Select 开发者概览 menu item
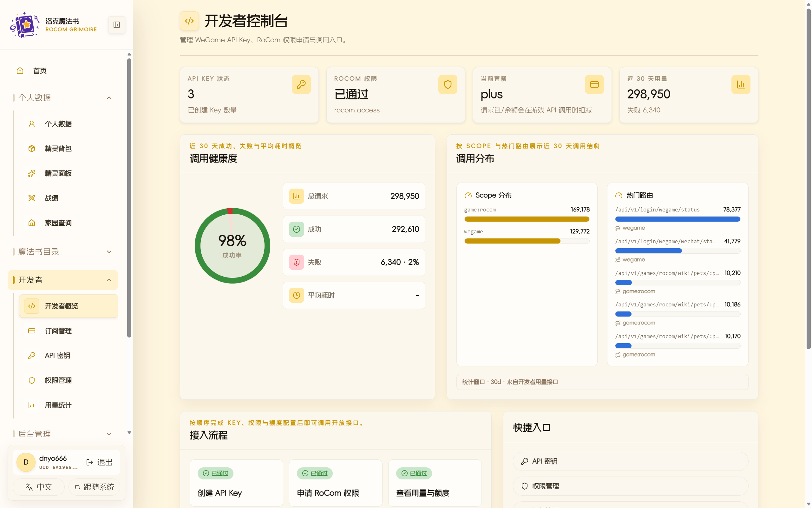The width and height of the screenshot is (812, 508). coord(69,306)
